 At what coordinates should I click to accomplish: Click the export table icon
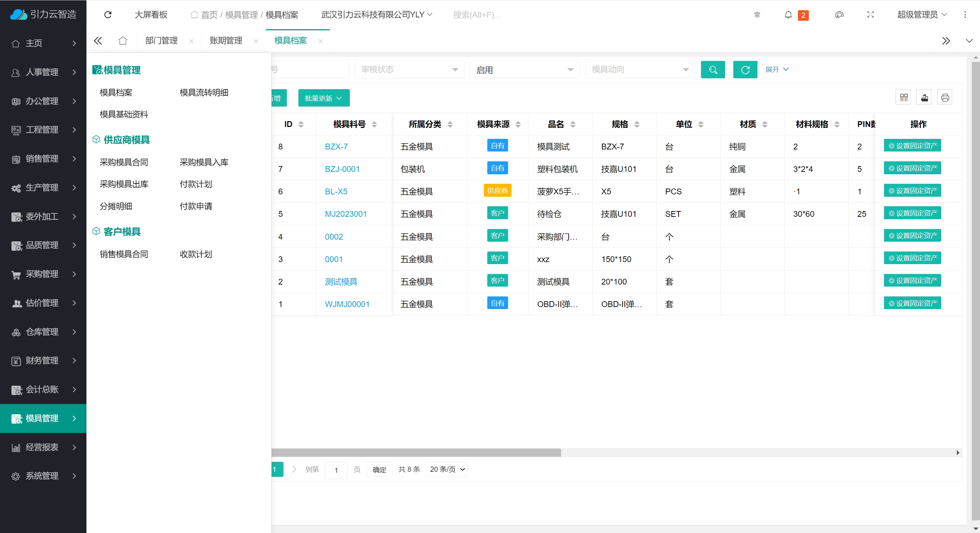[924, 98]
